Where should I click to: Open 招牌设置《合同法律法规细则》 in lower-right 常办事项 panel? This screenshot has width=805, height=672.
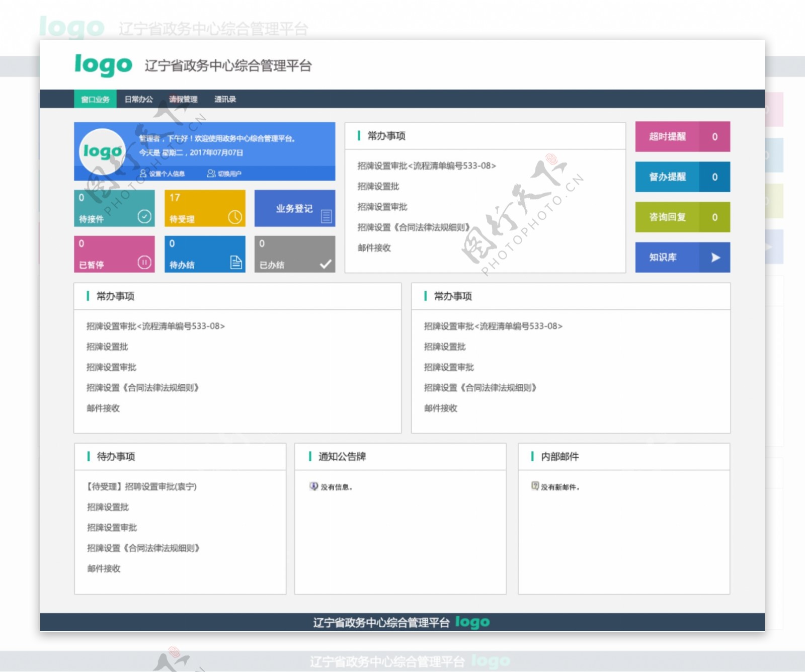tap(480, 388)
